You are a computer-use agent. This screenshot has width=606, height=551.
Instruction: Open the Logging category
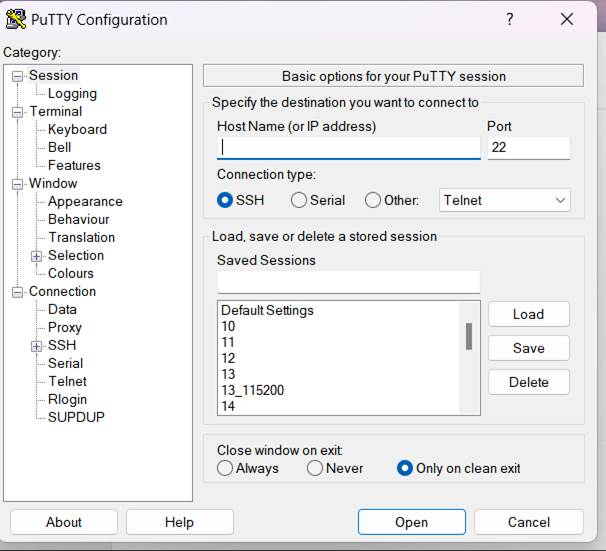coord(72,93)
